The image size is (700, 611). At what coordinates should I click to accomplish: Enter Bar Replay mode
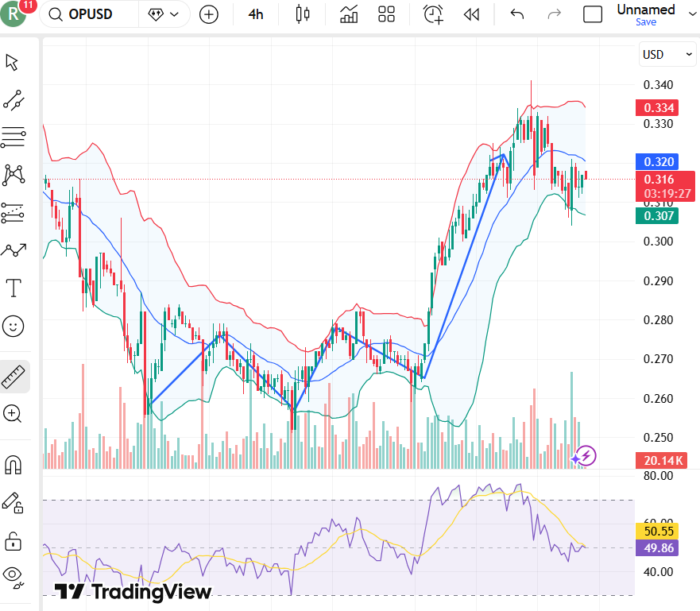[470, 14]
